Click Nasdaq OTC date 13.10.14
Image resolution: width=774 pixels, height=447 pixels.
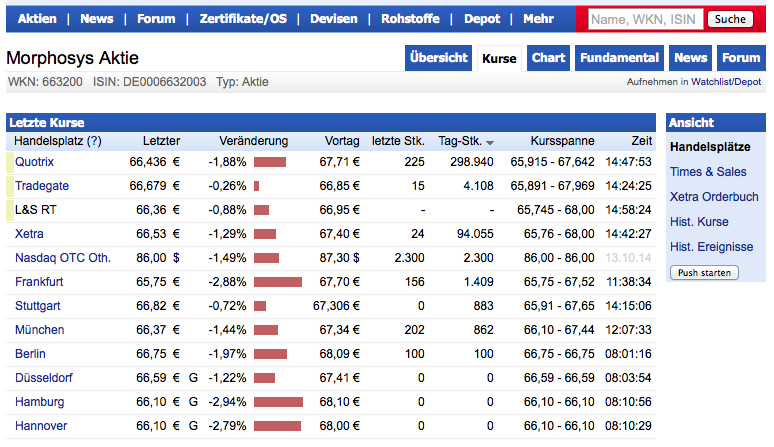628,258
